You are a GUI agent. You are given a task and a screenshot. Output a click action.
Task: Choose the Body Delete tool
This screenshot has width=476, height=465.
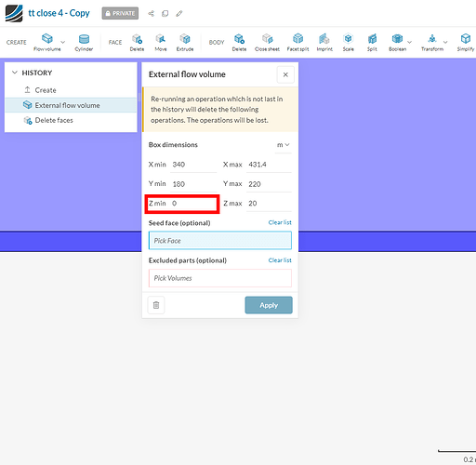pos(239,43)
